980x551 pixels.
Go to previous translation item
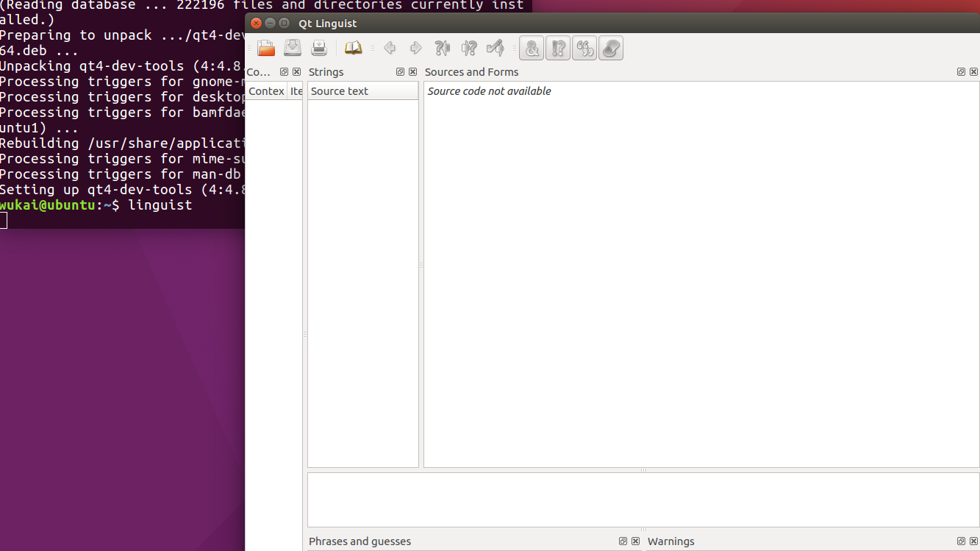[390, 47]
